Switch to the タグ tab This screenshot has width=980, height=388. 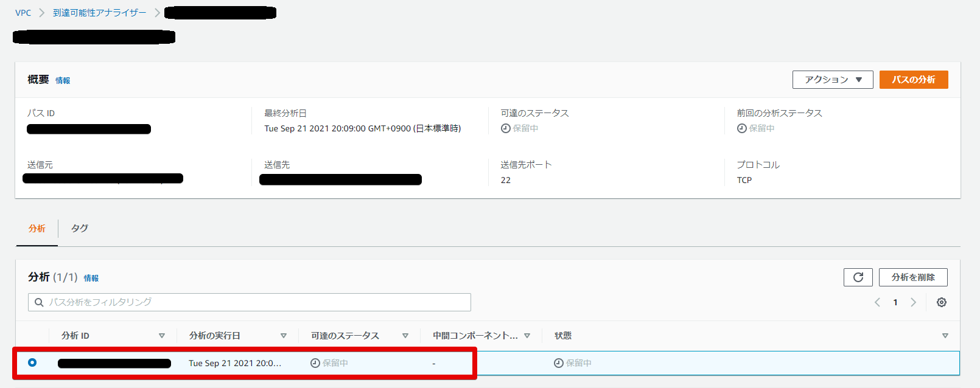[80, 228]
